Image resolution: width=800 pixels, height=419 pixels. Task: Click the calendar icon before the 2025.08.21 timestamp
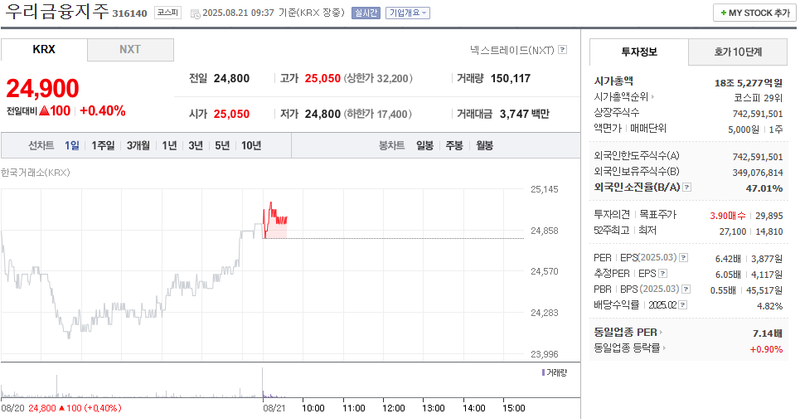[x=195, y=14]
